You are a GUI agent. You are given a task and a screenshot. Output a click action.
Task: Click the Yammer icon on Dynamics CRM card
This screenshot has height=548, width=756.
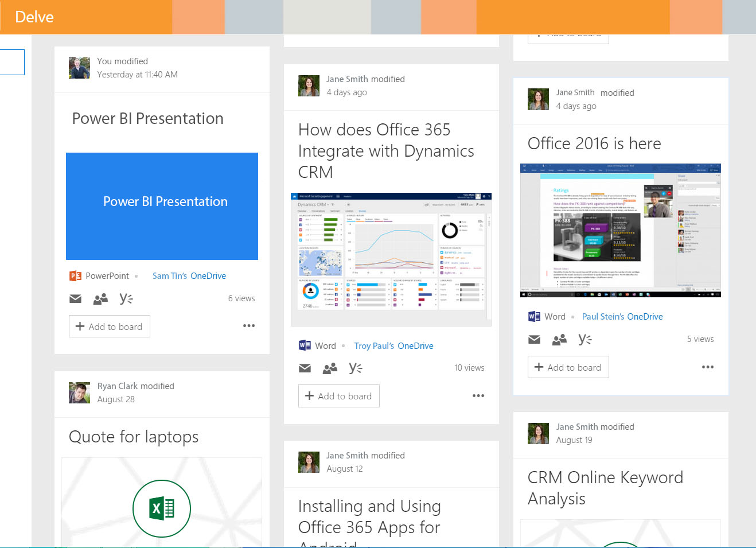[356, 368]
